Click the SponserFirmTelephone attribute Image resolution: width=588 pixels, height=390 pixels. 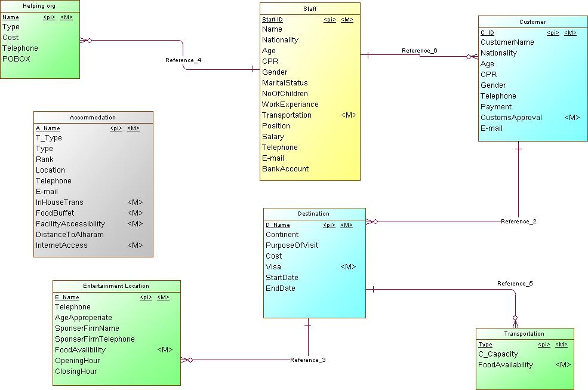click(94, 339)
